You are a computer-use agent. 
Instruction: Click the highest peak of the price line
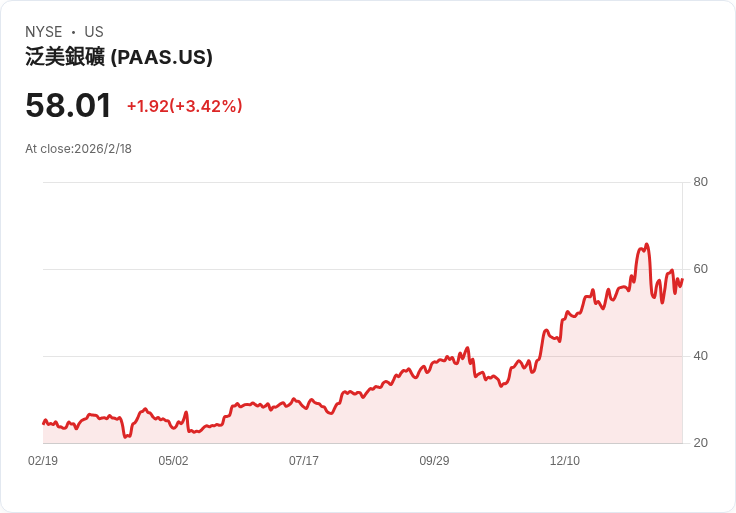(647, 244)
